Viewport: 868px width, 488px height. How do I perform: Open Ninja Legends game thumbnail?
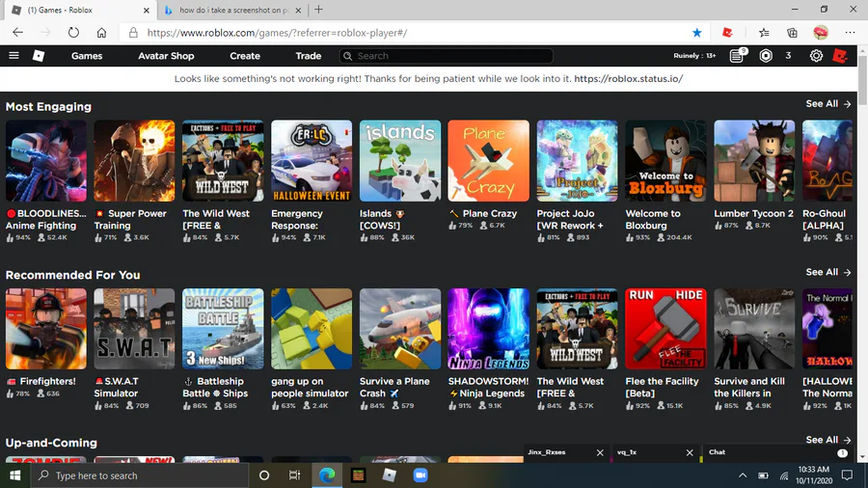[x=488, y=329]
